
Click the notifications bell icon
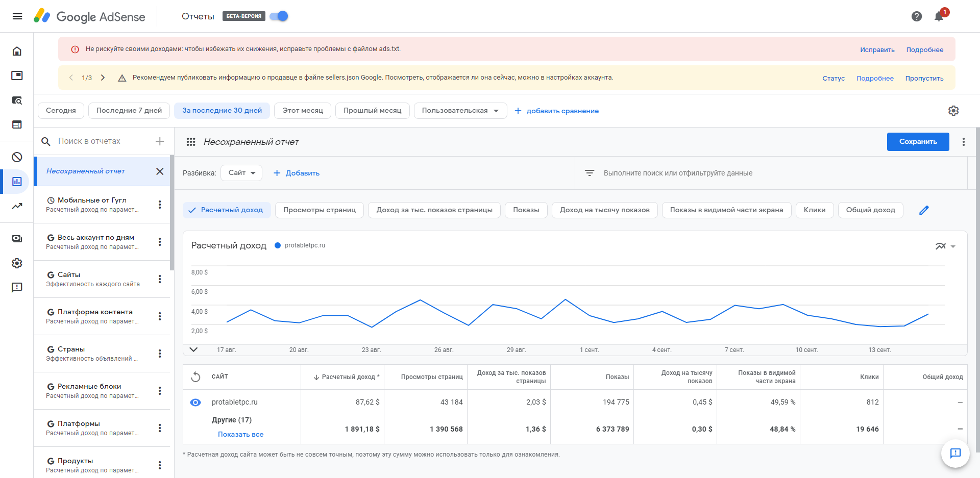tap(939, 16)
